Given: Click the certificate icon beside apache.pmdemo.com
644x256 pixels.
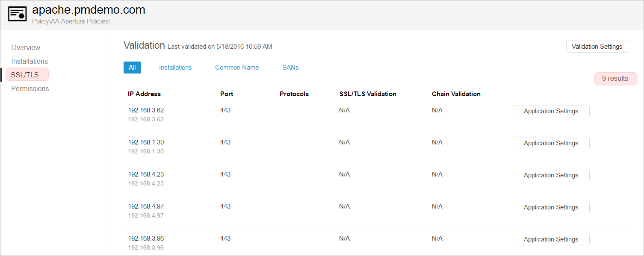Looking at the screenshot, I should (x=18, y=15).
